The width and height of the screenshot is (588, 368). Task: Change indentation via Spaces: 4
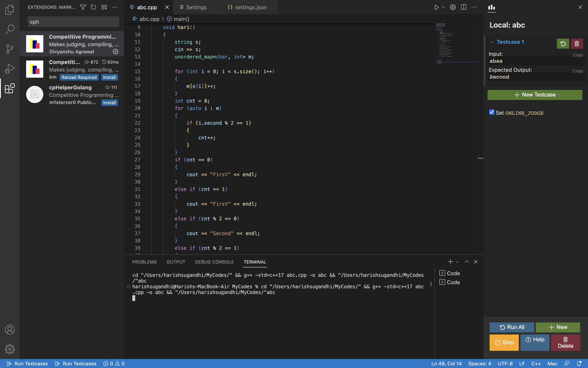click(479, 364)
